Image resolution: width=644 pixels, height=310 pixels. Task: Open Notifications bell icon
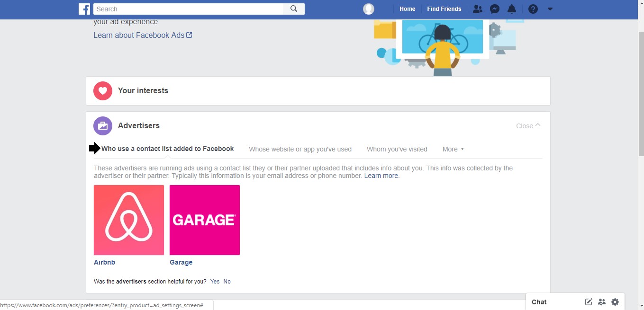512,9
